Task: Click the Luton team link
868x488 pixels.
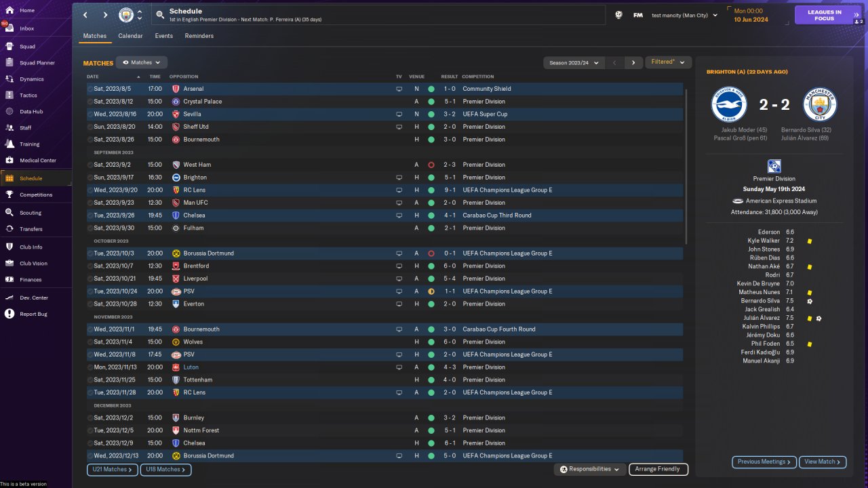Action: tap(191, 367)
